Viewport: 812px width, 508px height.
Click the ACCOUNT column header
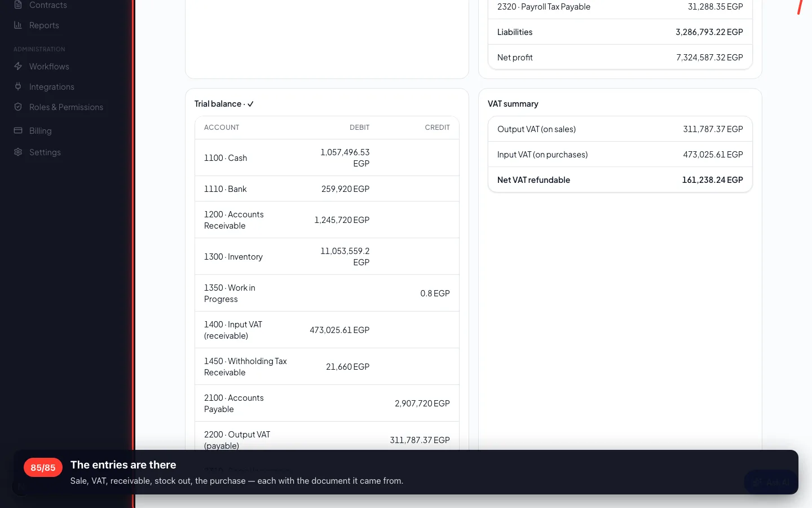[222, 128]
